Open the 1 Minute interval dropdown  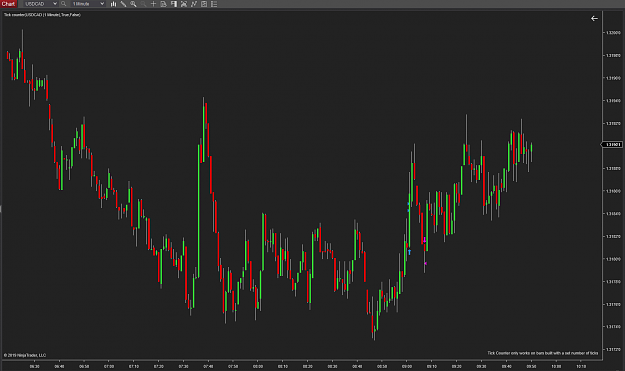click(x=88, y=4)
